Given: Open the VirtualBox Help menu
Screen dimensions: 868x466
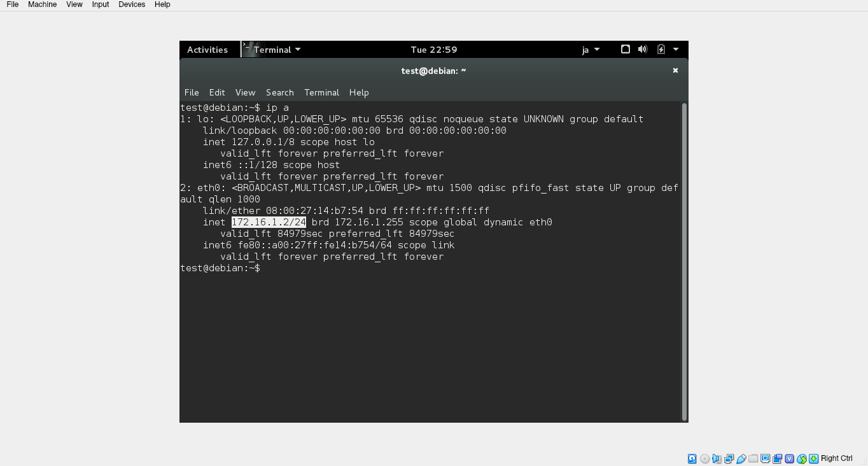Looking at the screenshot, I should click(x=162, y=4).
